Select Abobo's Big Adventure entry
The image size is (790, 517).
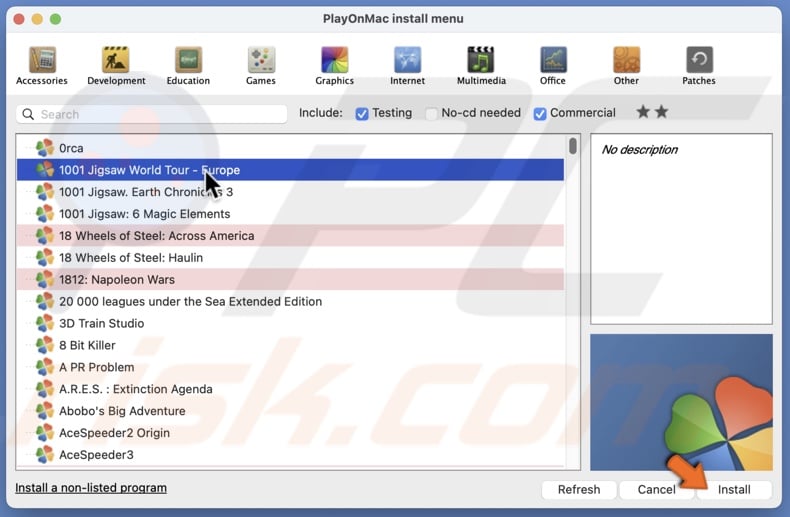pyautogui.click(x=290, y=411)
